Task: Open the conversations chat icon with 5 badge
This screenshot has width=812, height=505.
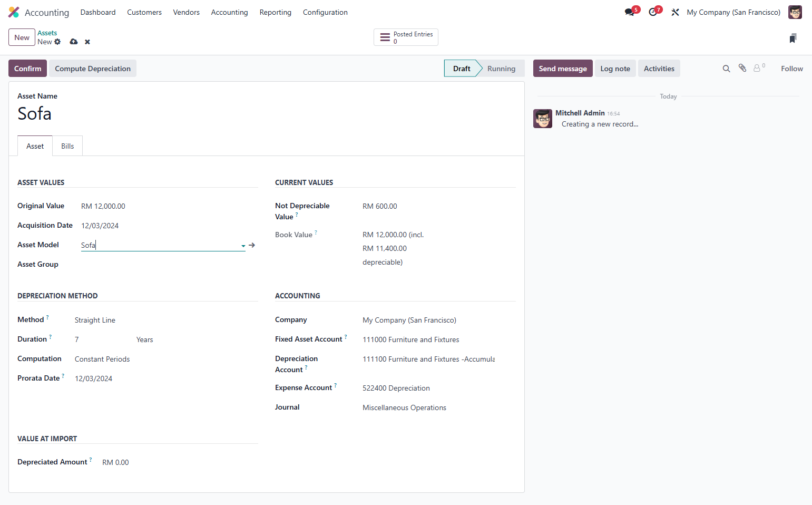Action: (630, 12)
